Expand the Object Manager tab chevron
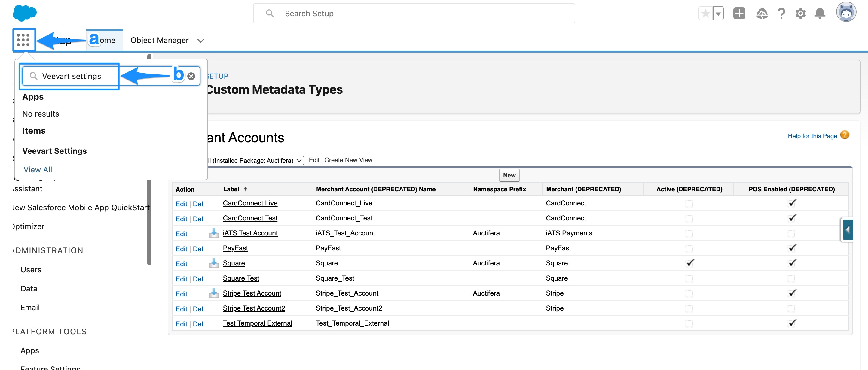This screenshot has width=868, height=370. [x=201, y=41]
